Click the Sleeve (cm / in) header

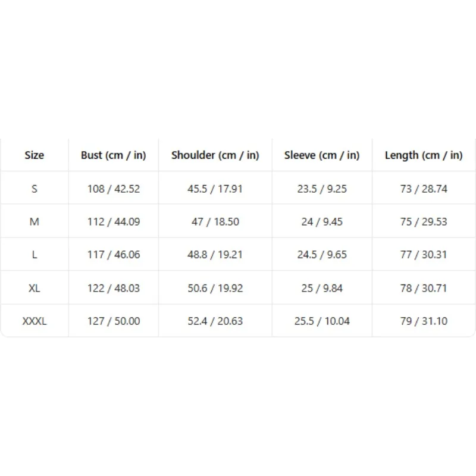(x=322, y=155)
